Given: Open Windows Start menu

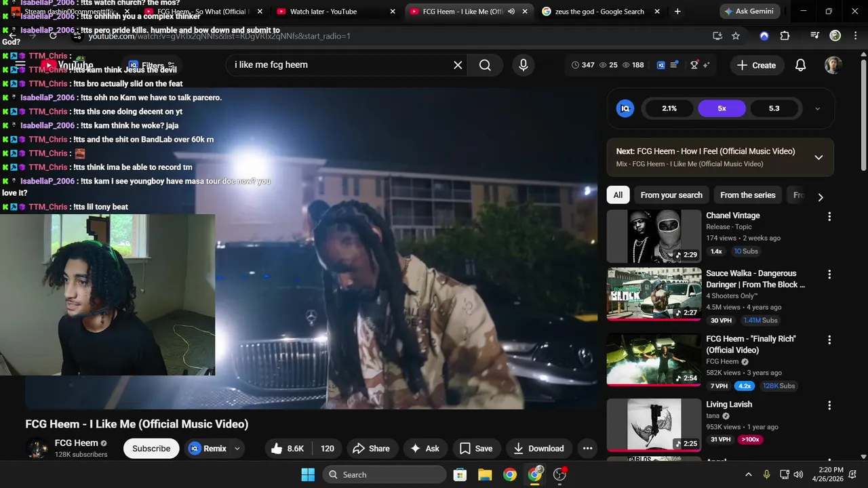Looking at the screenshot, I should pyautogui.click(x=308, y=474).
